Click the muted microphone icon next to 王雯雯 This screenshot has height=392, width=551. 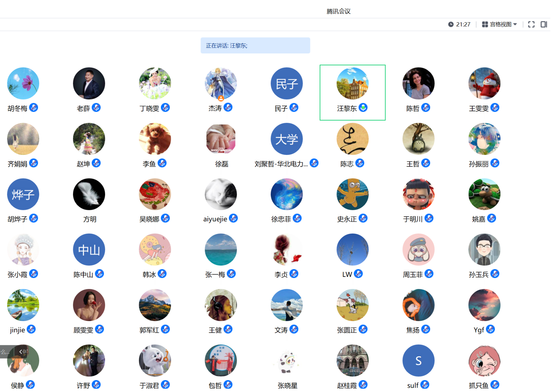point(495,108)
